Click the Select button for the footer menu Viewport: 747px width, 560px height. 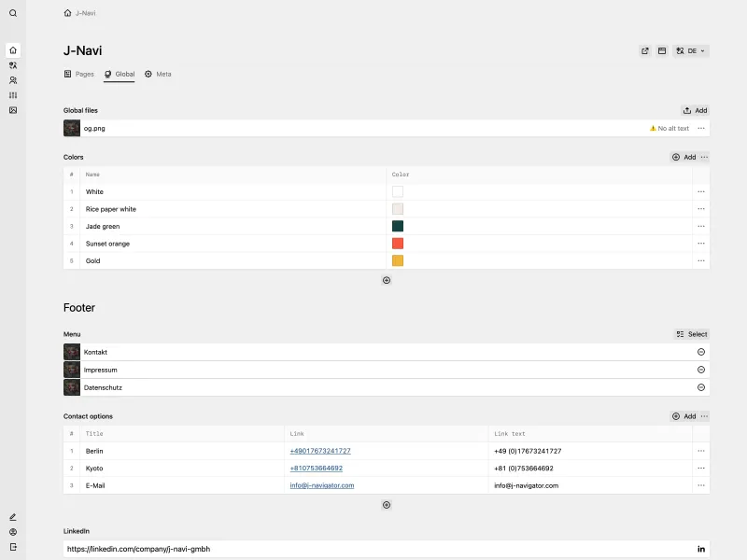[x=693, y=333]
